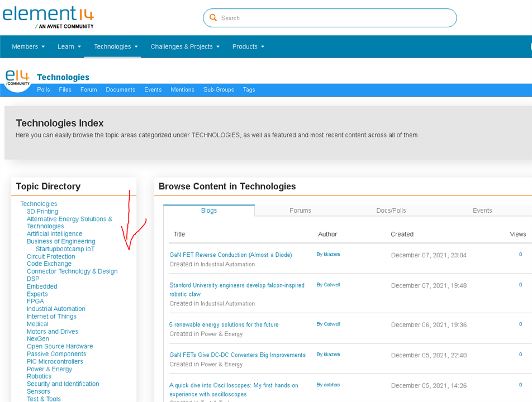Open the Challenges & Projects dropdown
This screenshot has height=402, width=532.
tap(185, 46)
